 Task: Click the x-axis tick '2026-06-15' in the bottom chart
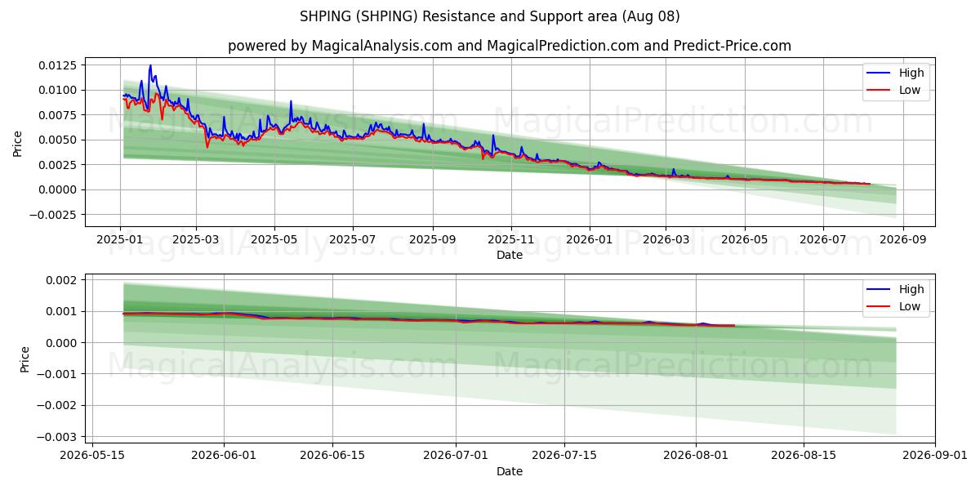click(332, 456)
